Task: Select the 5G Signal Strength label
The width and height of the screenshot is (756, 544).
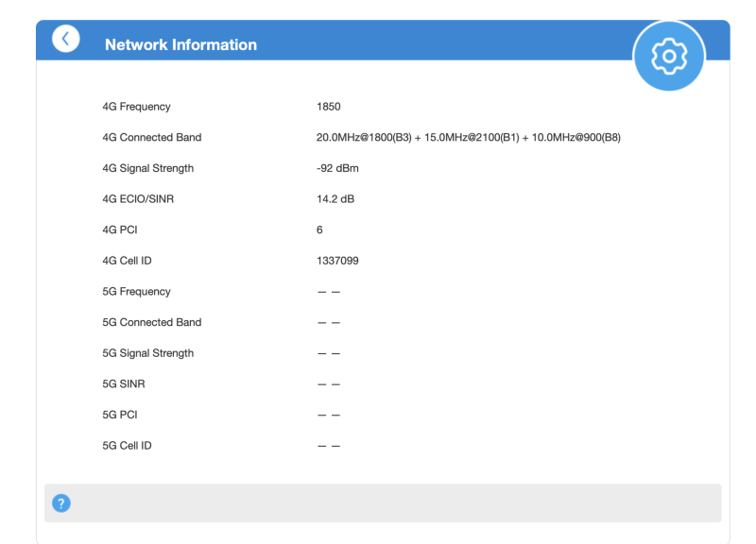Action: [148, 353]
